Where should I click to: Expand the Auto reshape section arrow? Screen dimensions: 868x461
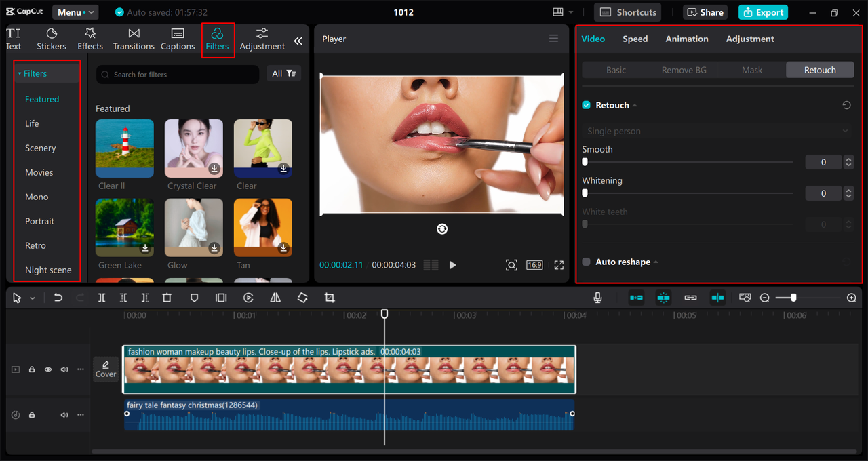656,262
